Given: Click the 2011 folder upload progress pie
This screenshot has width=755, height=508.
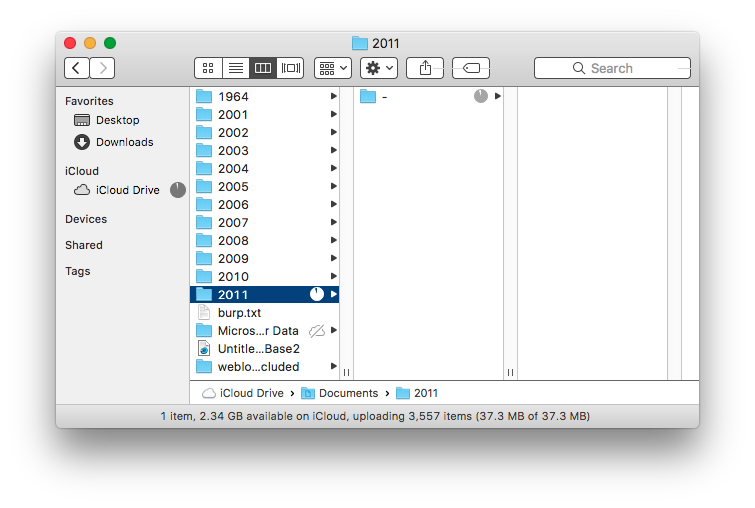Looking at the screenshot, I should [316, 294].
